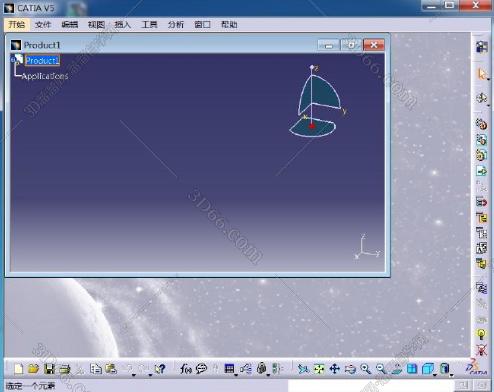Click the Zoom In magnifier icon
Image resolution: width=494 pixels, height=392 pixels.
coord(366,369)
